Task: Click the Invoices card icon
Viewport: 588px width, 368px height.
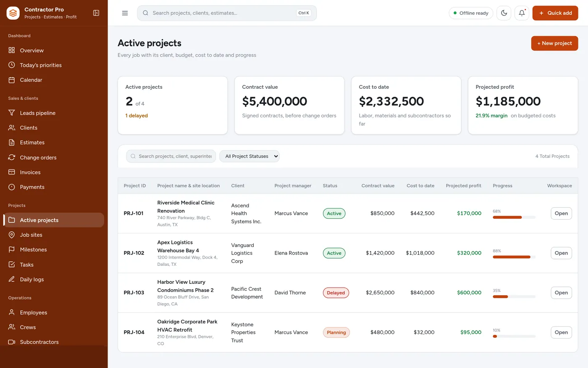Action: click(12, 172)
